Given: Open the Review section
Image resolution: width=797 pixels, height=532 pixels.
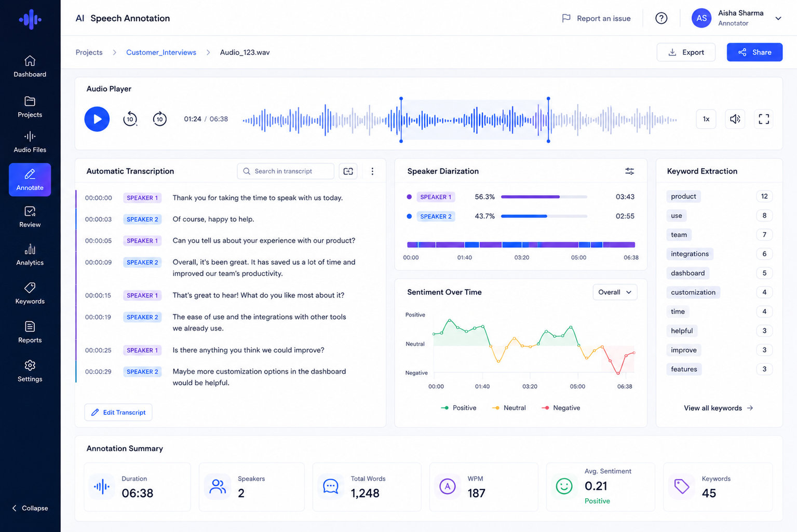Looking at the screenshot, I should [x=30, y=217].
